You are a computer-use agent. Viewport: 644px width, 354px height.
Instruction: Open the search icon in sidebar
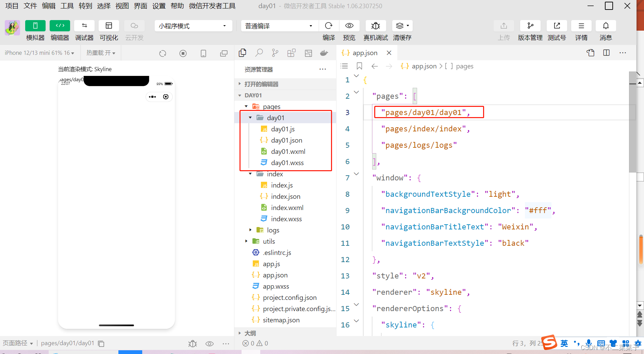(x=259, y=53)
